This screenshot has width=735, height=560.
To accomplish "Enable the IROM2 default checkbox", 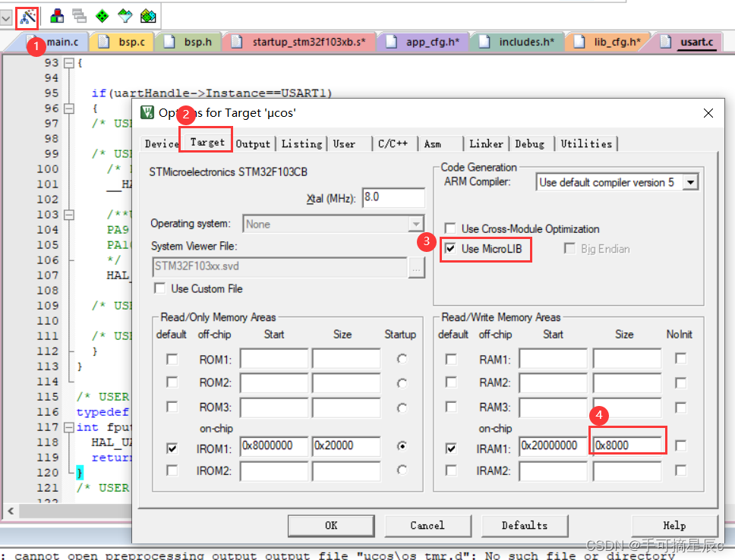I will 172,470.
